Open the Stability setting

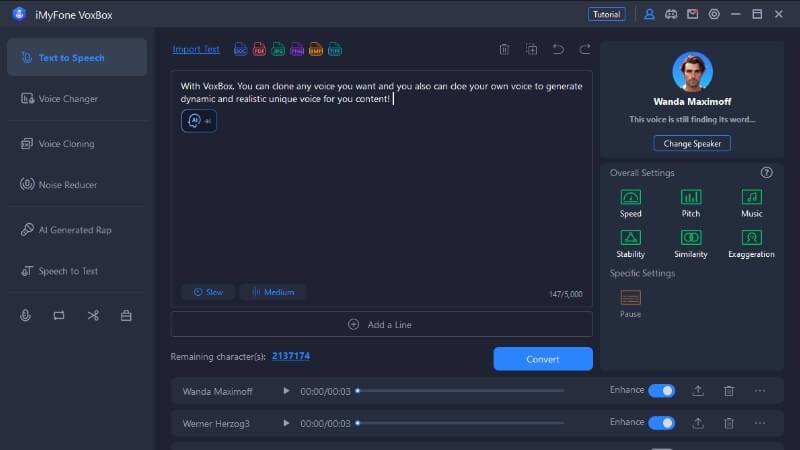tap(631, 244)
